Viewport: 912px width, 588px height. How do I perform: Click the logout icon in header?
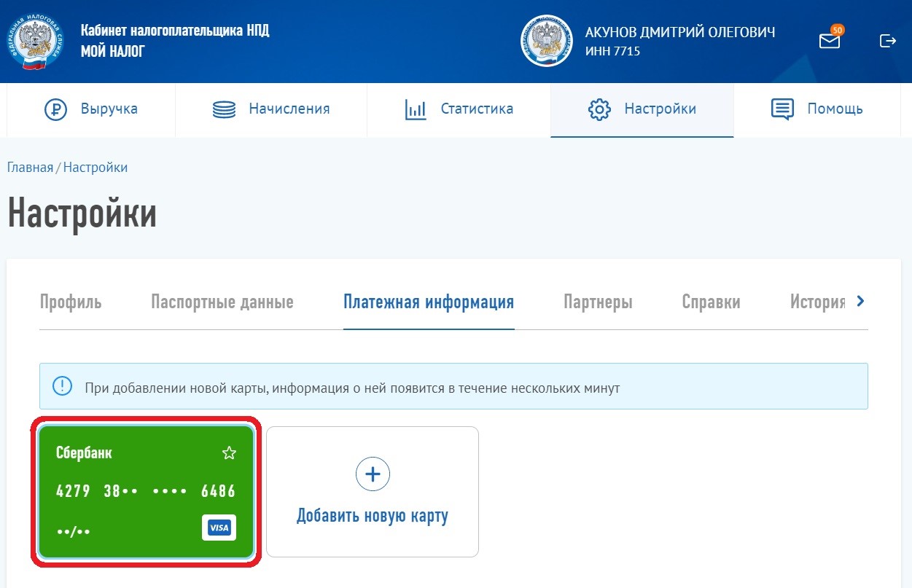(887, 41)
